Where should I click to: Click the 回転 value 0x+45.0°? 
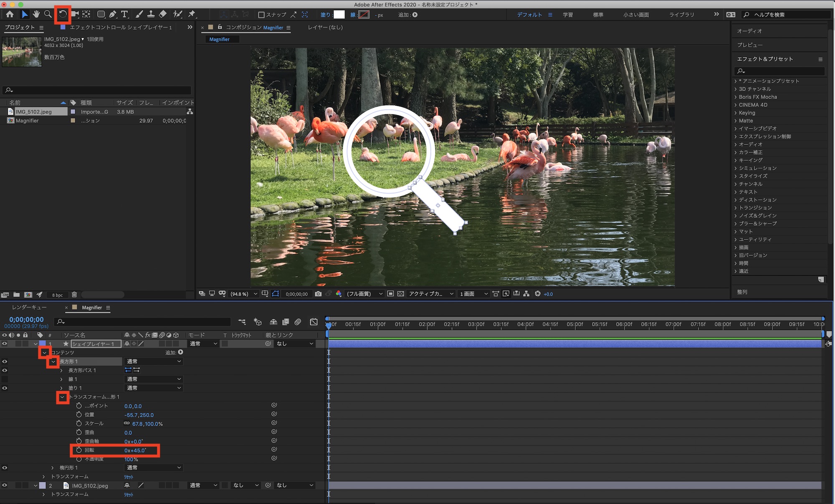pyautogui.click(x=135, y=451)
